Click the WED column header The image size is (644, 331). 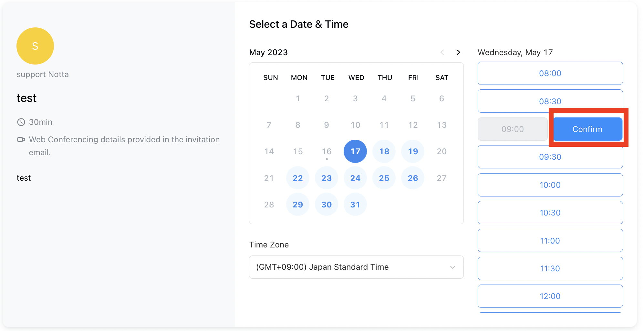pos(356,78)
